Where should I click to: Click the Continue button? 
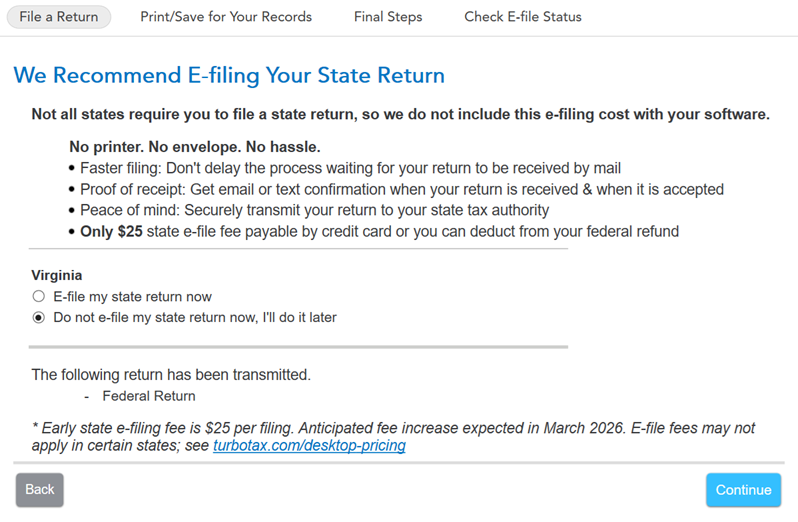point(743,490)
